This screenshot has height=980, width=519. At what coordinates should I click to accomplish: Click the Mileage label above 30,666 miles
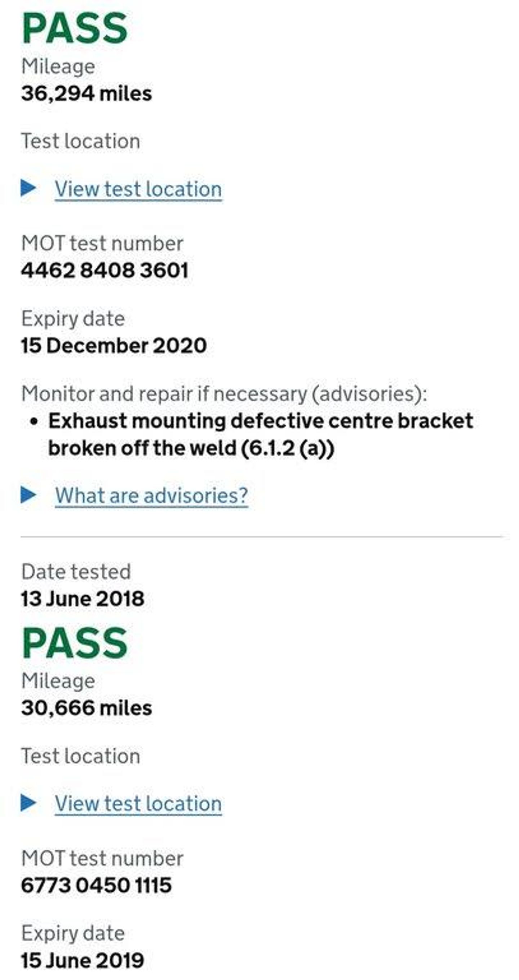click(58, 681)
